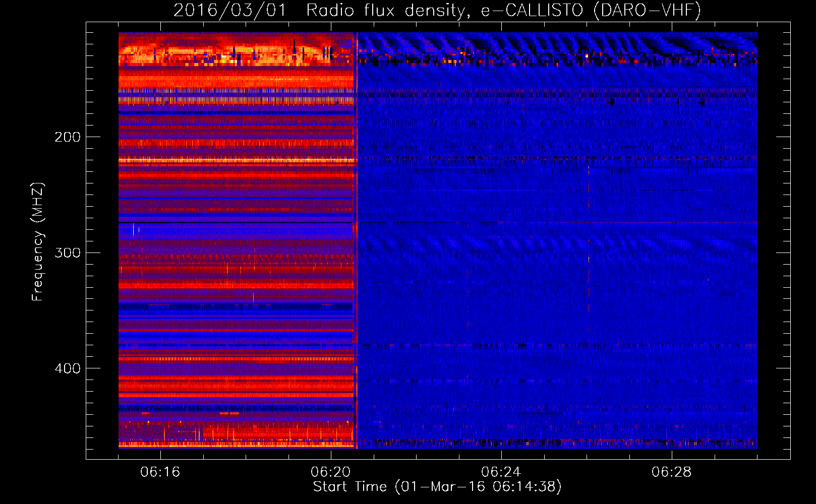Click the 06:16 time tick label
816x504 pixels.
160,472
